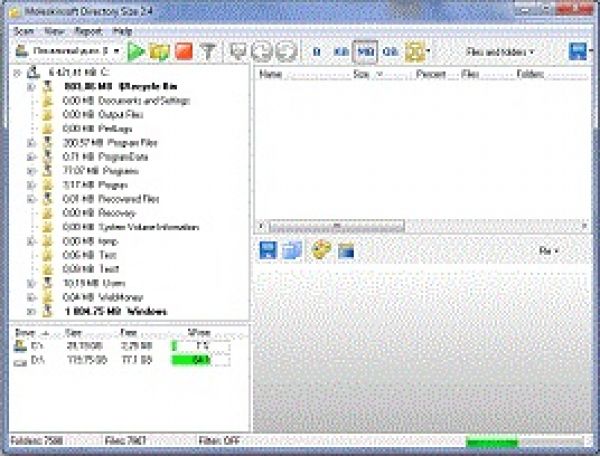
Task: Click the file list horizontal scrollbar thumb
Action: [337, 226]
